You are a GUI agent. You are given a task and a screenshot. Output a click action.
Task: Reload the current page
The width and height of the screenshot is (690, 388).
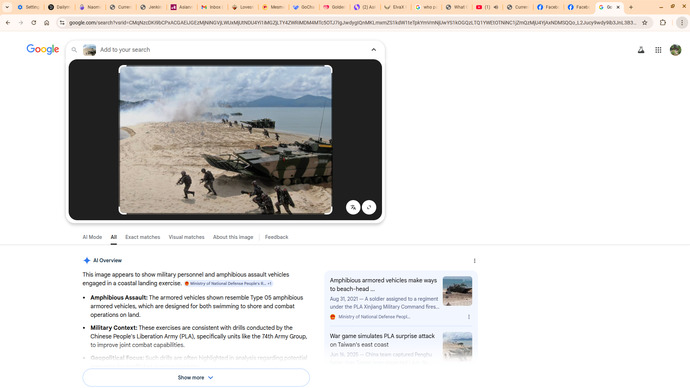point(33,22)
